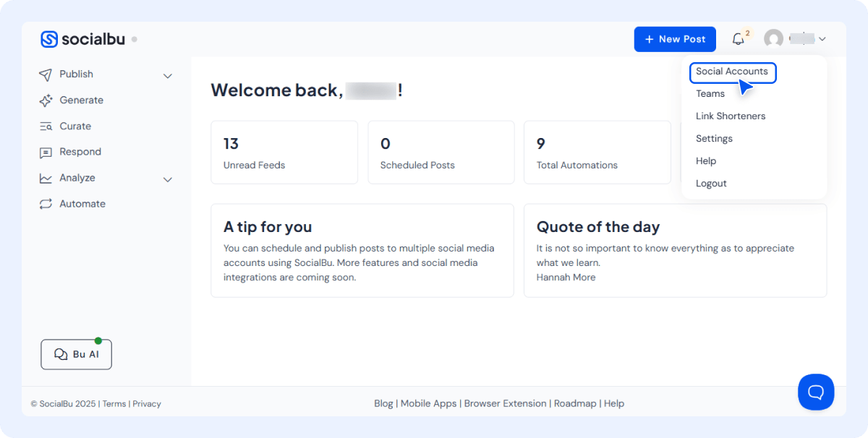Open the Browser Extension footer link
Viewport: 868px width, 438px height.
[505, 403]
